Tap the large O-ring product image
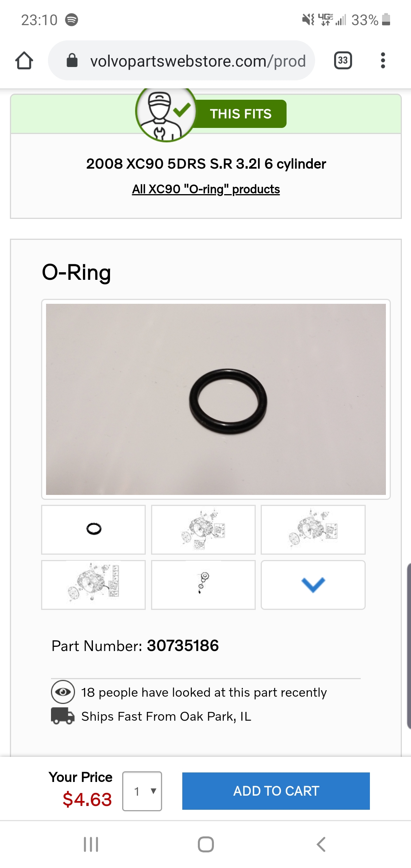 pyautogui.click(x=216, y=399)
